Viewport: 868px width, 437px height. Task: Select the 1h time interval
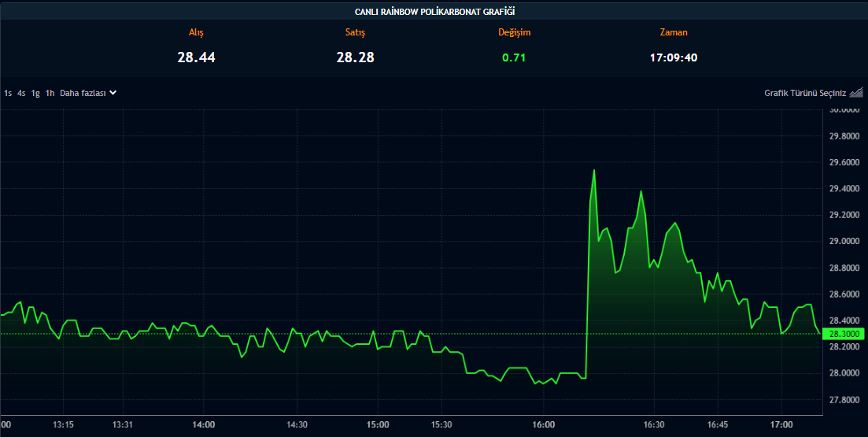[50, 93]
